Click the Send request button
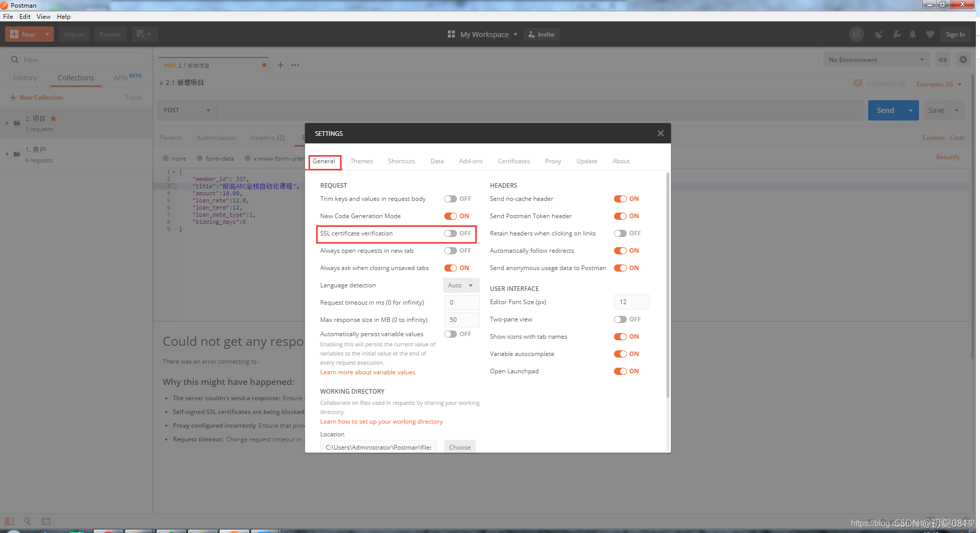The image size is (980, 533). coord(885,110)
